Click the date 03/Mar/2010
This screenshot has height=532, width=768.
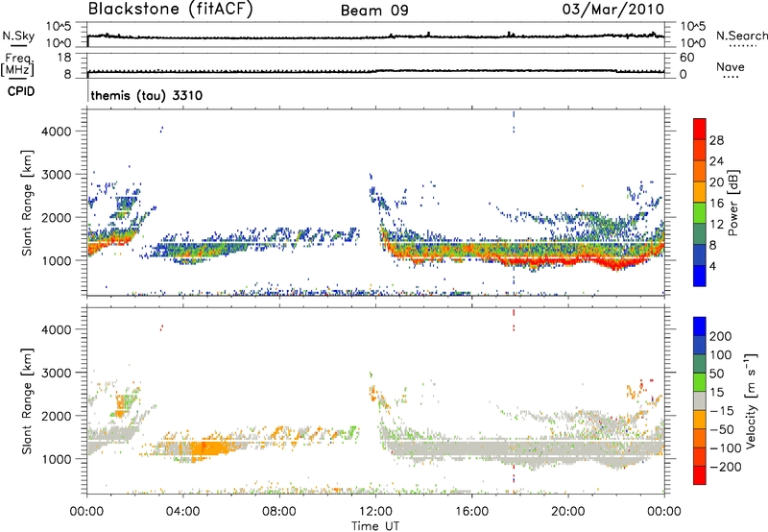click(x=613, y=9)
